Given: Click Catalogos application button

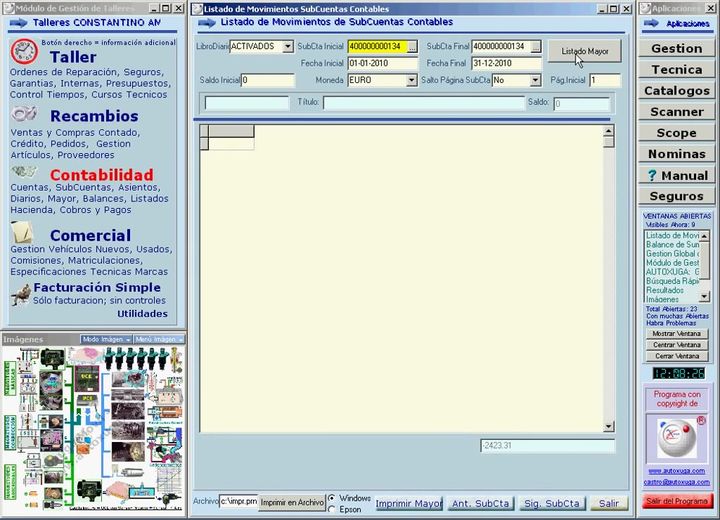Looking at the screenshot, I should pos(676,90).
